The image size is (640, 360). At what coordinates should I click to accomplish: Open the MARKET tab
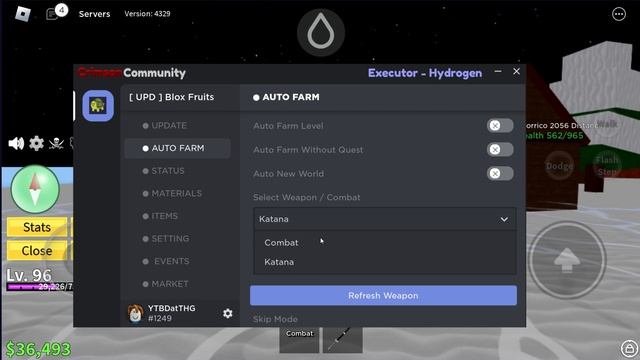[x=178, y=284]
